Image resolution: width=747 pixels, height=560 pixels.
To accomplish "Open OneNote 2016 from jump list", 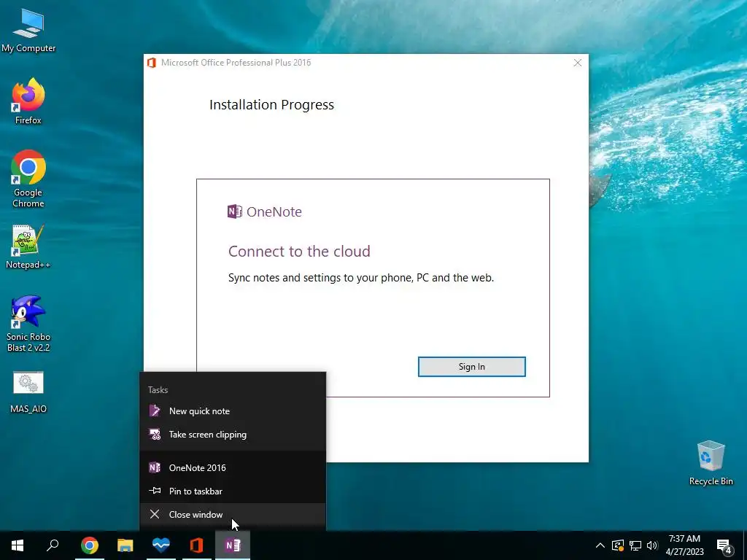I will (233, 467).
